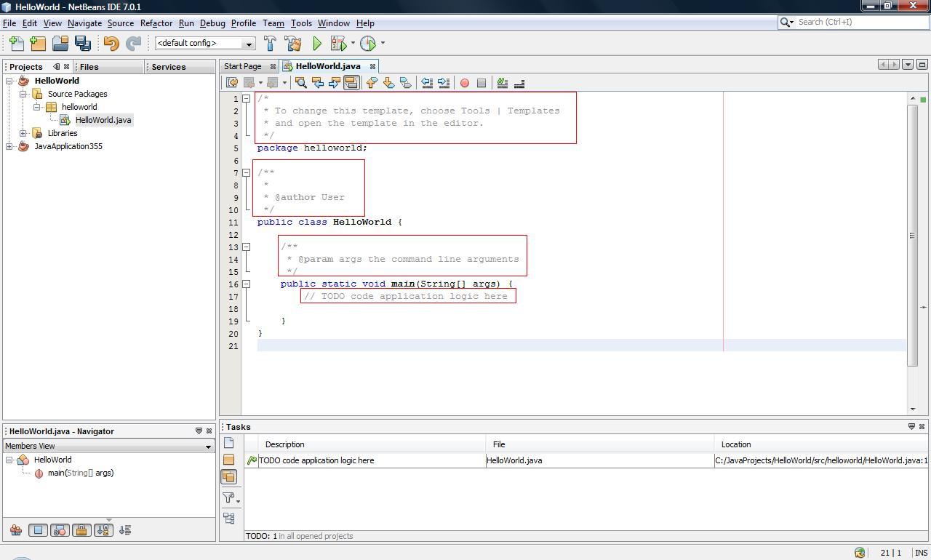The height and width of the screenshot is (560, 931).
Task: Open Debug Main Project dropdown arrow
Action: pos(353,44)
